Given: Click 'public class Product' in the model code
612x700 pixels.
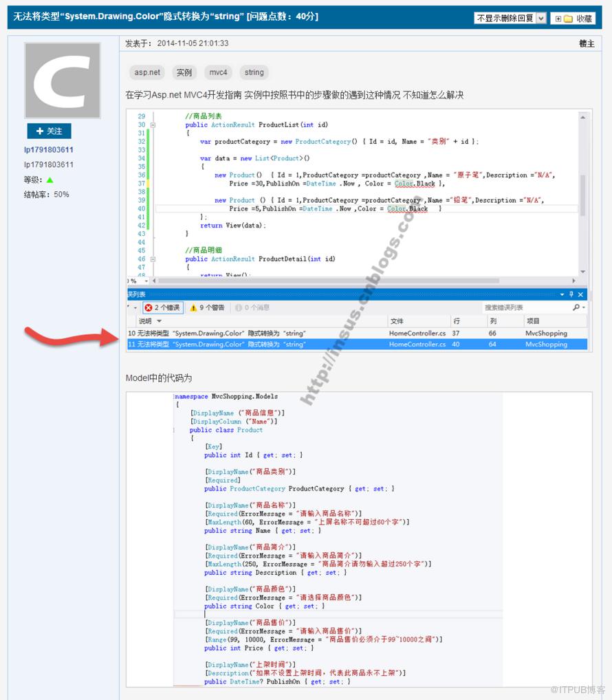Looking at the screenshot, I should click(226, 430).
